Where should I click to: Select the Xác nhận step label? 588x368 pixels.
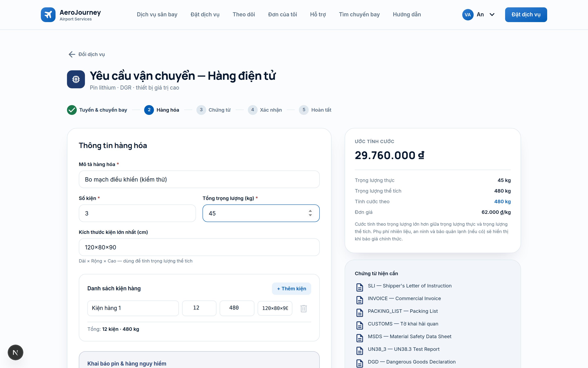271,110
